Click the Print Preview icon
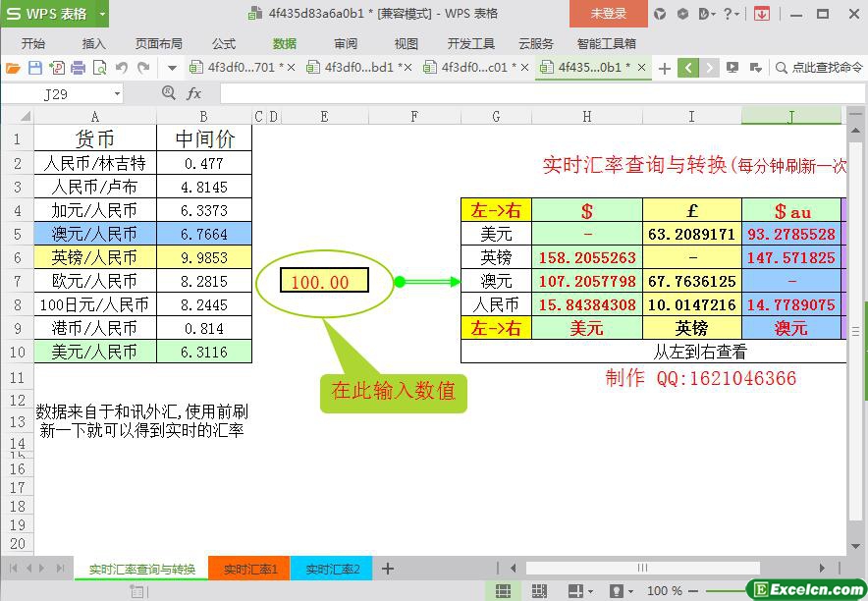This screenshot has height=601, width=868. click(x=99, y=68)
